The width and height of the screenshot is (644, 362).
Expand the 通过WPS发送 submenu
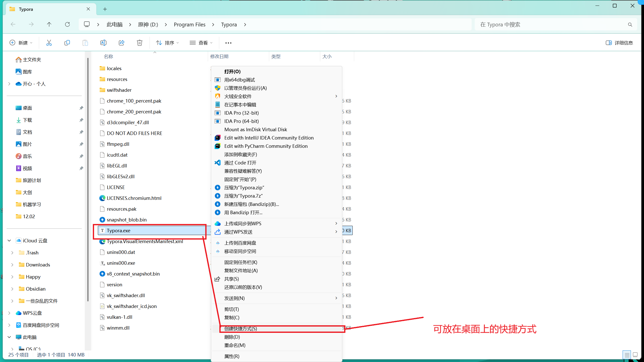pyautogui.click(x=277, y=232)
